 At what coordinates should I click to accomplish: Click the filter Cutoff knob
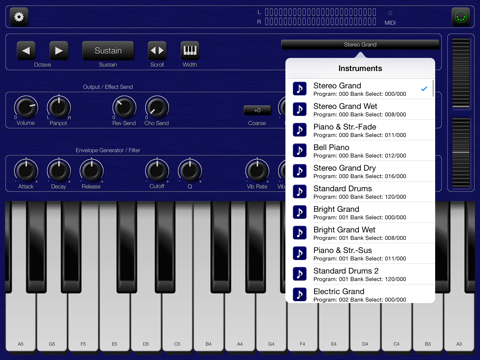pyautogui.click(x=157, y=171)
